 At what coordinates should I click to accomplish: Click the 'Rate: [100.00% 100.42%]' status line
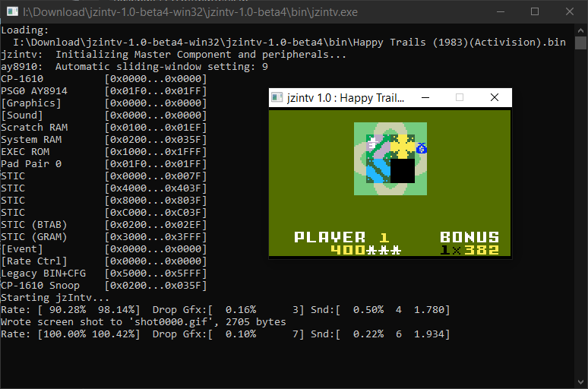click(x=226, y=334)
